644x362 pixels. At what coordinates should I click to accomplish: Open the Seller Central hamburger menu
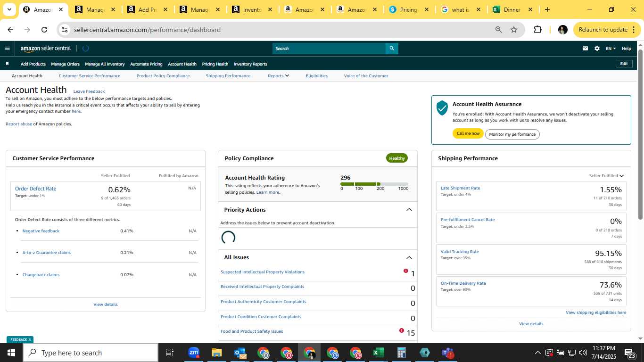[7, 48]
